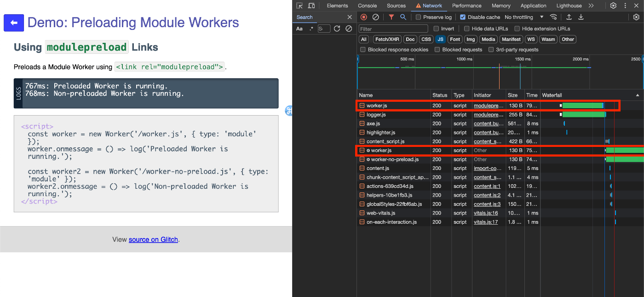
Task: Click the Search refresh icon
Action: point(337,29)
